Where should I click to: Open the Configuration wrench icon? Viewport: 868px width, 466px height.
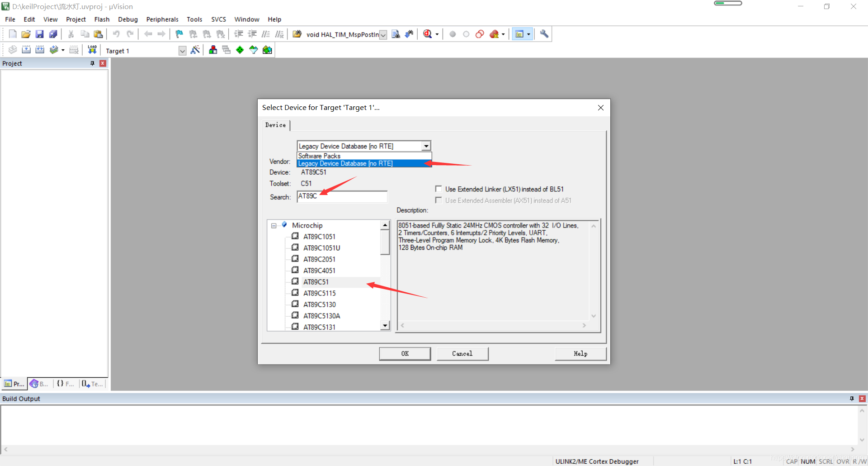[544, 34]
